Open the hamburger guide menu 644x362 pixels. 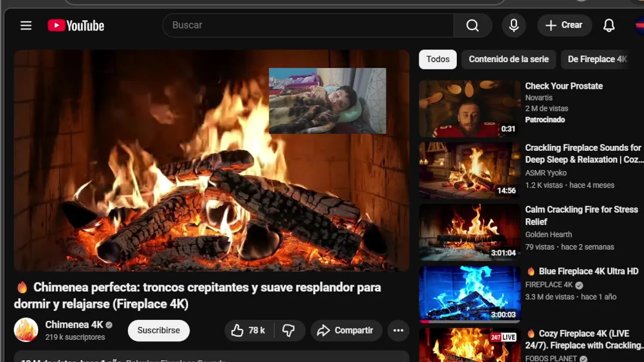26,25
